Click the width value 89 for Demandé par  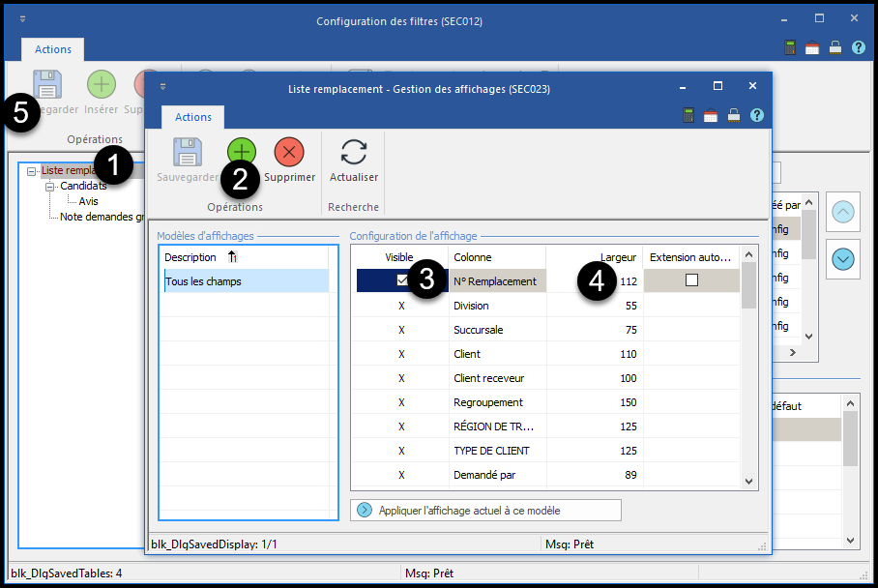[x=630, y=475]
